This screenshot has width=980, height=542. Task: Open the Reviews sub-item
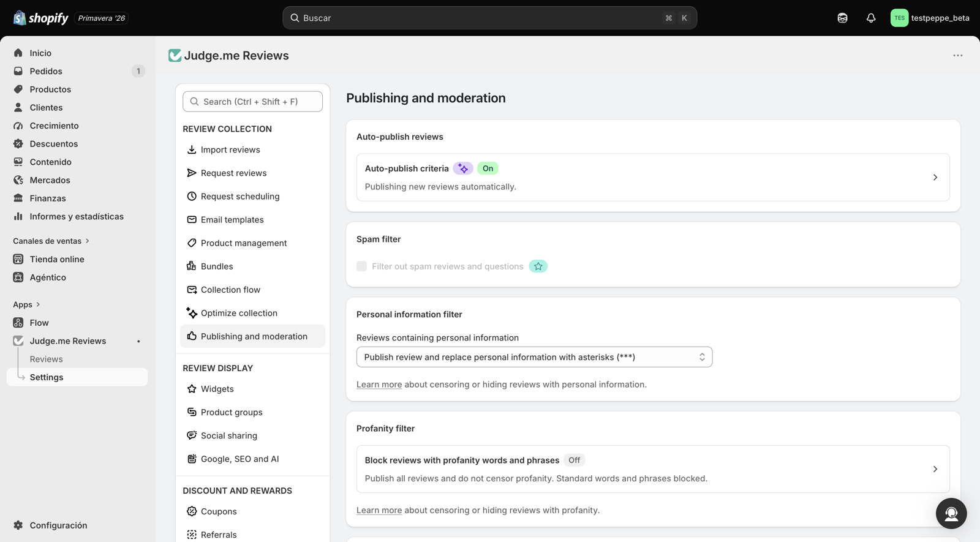[47, 359]
